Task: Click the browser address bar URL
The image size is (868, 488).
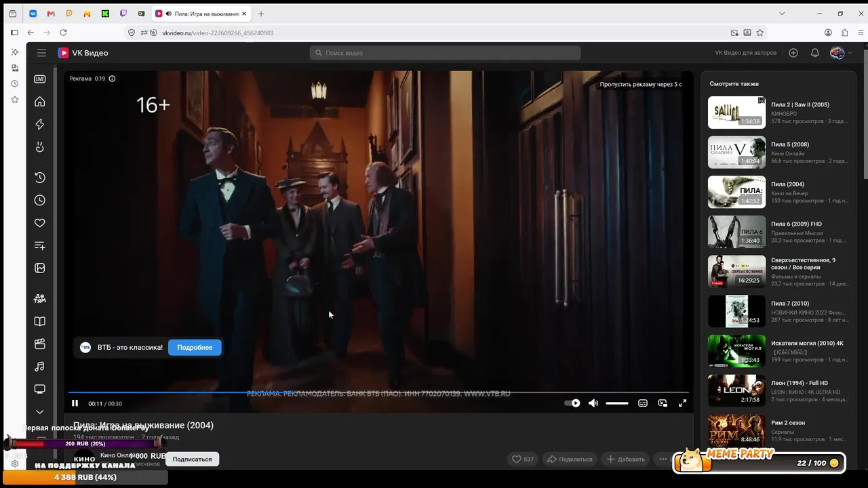Action: tap(218, 33)
